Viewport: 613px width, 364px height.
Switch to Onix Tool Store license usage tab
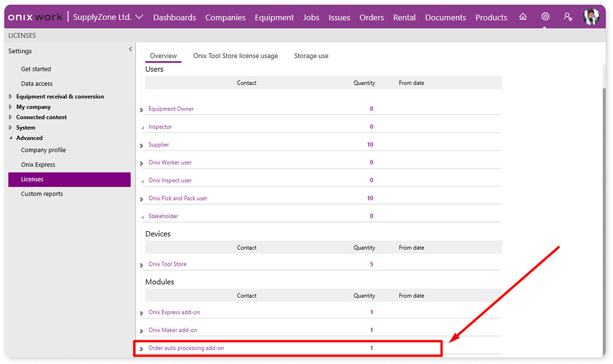coord(235,55)
